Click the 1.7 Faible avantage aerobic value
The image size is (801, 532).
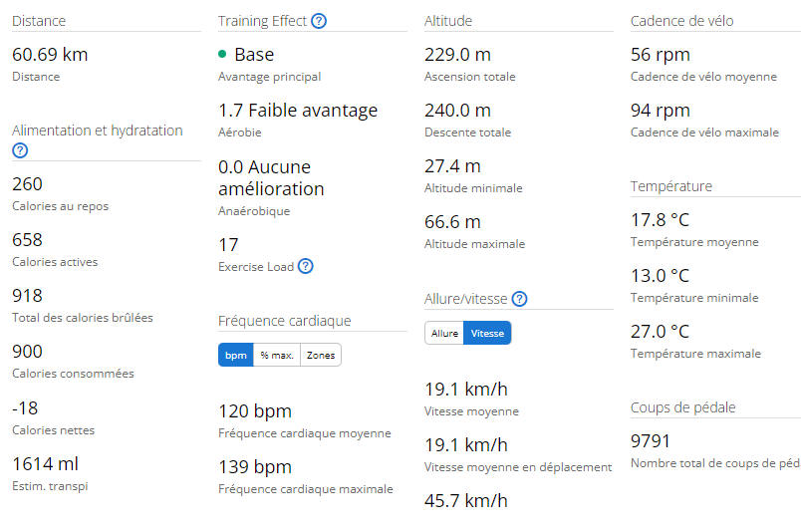298,111
